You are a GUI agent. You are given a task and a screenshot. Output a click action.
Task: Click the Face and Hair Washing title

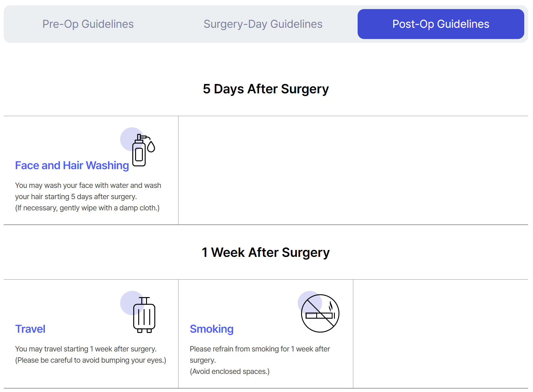(72, 165)
